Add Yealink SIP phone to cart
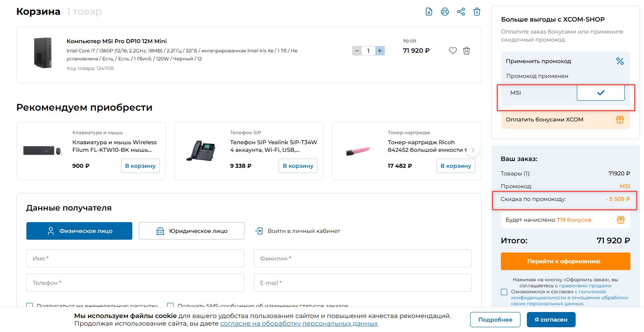 (298, 166)
